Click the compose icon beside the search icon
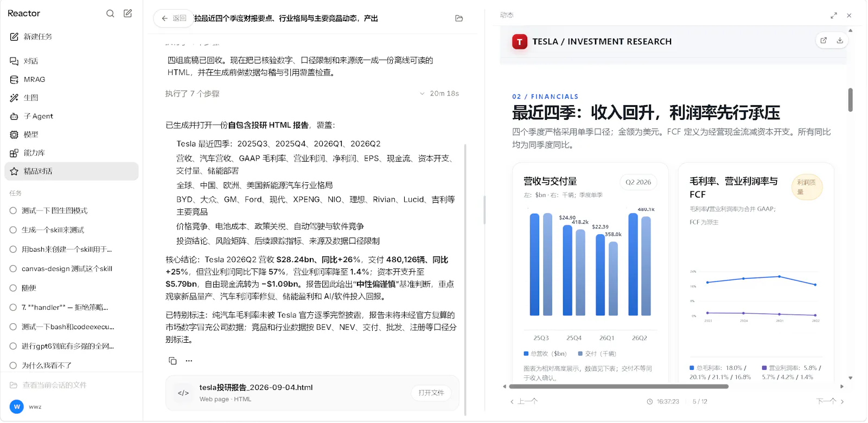868x423 pixels. [128, 14]
